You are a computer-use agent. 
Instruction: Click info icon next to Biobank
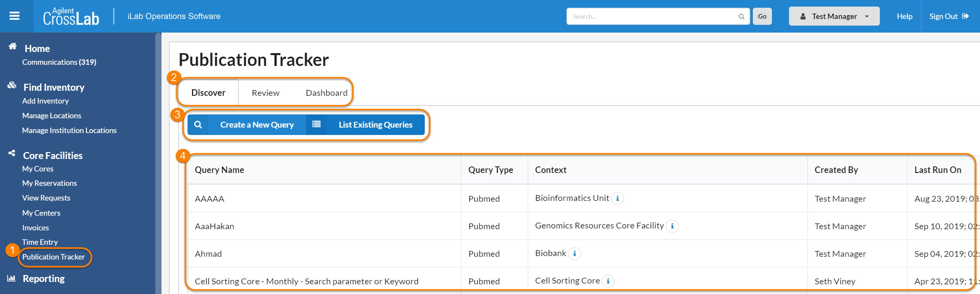[x=575, y=254]
